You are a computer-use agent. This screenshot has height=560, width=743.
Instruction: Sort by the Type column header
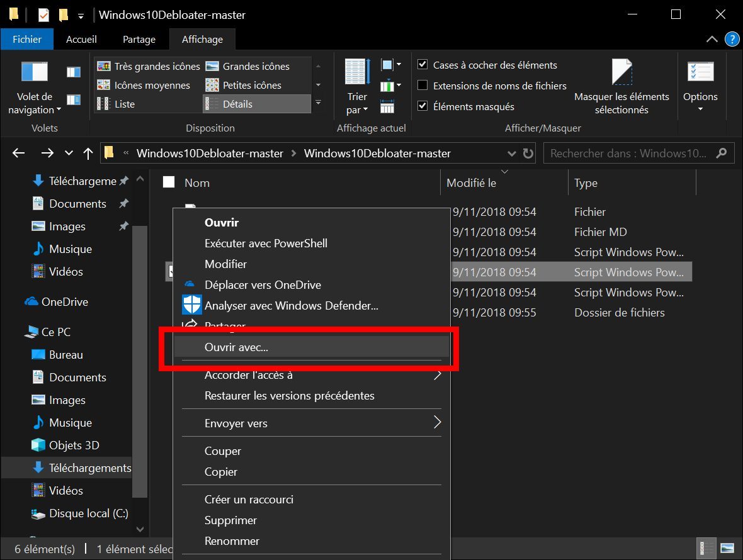tap(632, 182)
